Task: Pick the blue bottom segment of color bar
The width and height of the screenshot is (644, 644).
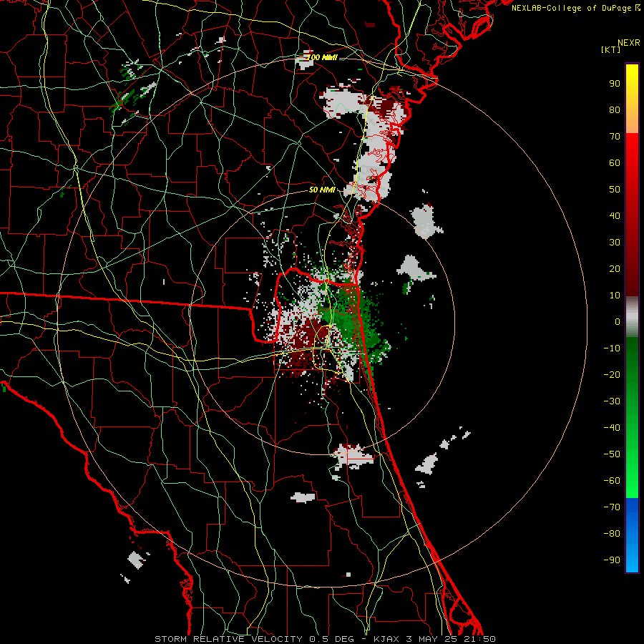Action: (x=632, y=535)
